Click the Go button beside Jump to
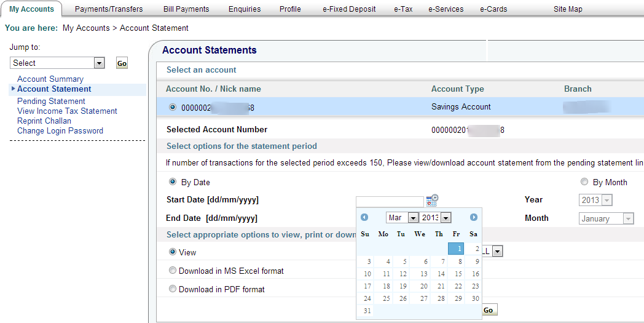Screen dimensions: 644x323 (122, 63)
